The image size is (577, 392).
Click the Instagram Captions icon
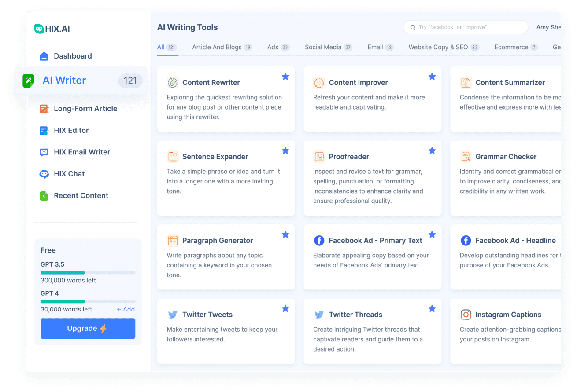tap(466, 315)
